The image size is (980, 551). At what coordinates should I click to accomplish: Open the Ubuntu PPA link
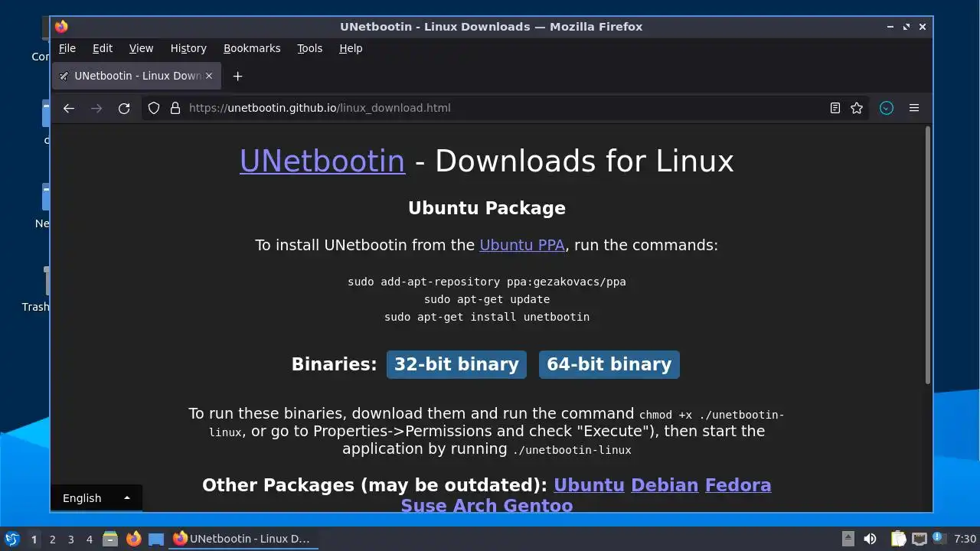[522, 246]
